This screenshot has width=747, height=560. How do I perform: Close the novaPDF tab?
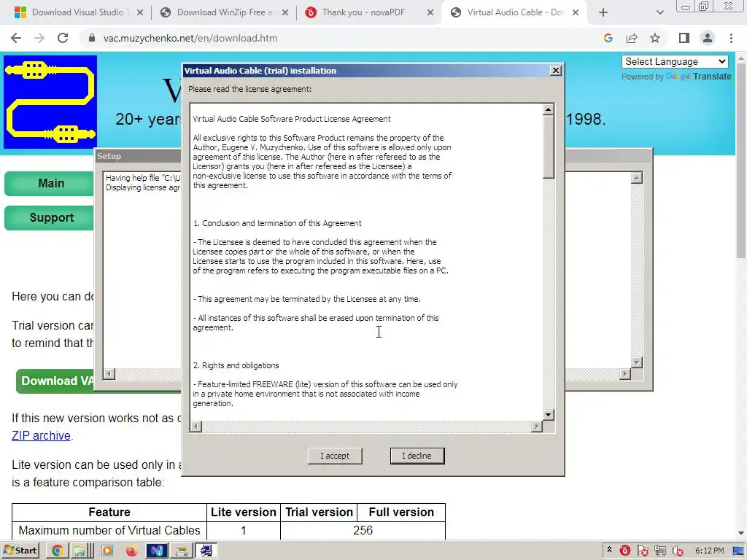point(430,12)
